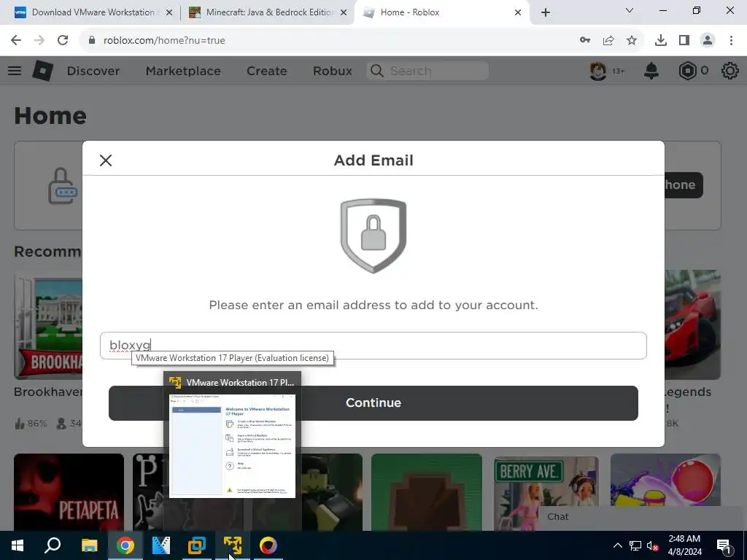The width and height of the screenshot is (747, 560).
Task: Open the Robux page
Action: coord(333,71)
